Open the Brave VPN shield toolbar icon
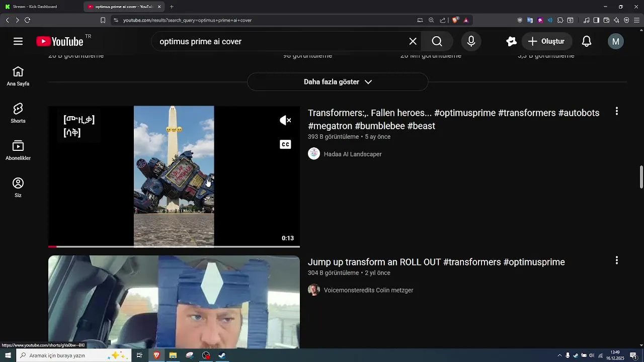The height and width of the screenshot is (362, 644). pos(626,20)
